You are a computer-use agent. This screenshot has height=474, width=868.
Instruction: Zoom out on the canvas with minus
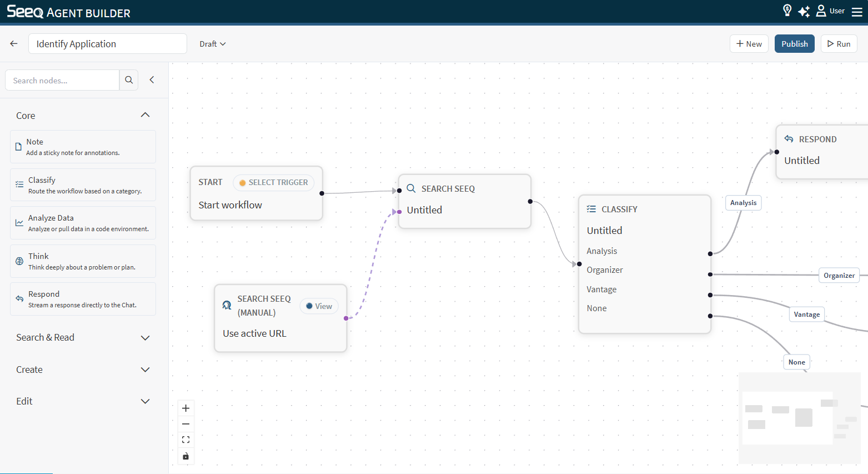pyautogui.click(x=186, y=424)
